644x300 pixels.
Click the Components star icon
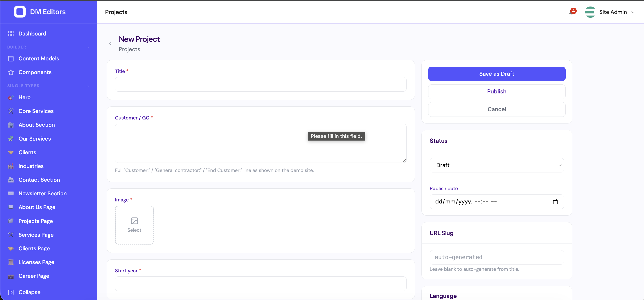point(11,72)
